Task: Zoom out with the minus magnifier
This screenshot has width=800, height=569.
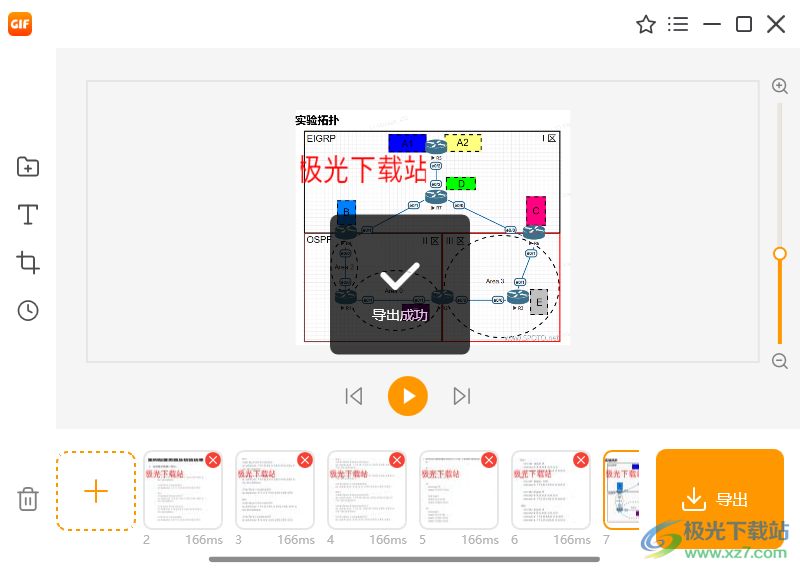Action: (x=780, y=361)
